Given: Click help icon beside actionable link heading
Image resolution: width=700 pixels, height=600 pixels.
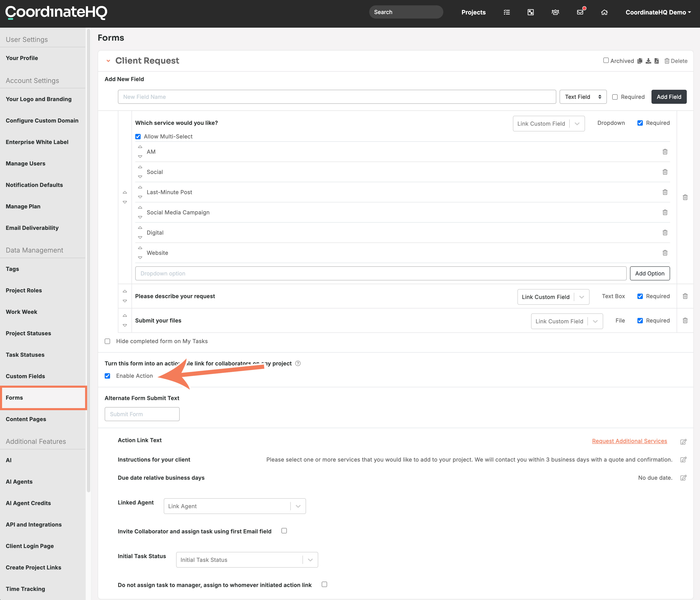Looking at the screenshot, I should coord(298,363).
